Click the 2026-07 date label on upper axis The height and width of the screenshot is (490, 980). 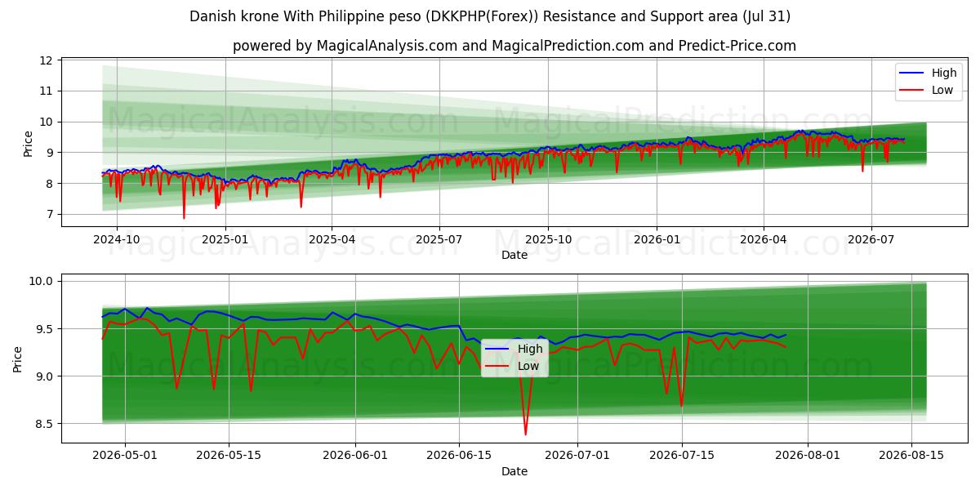coord(871,239)
